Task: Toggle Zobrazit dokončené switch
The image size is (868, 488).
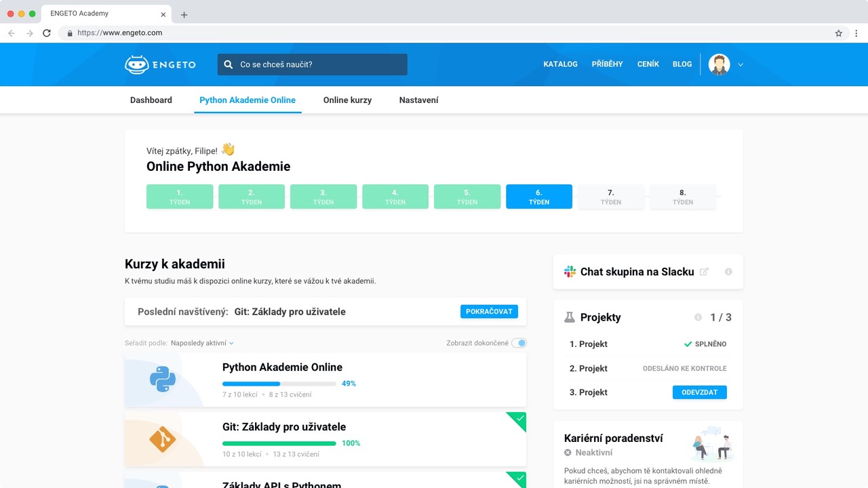Action: (x=519, y=343)
